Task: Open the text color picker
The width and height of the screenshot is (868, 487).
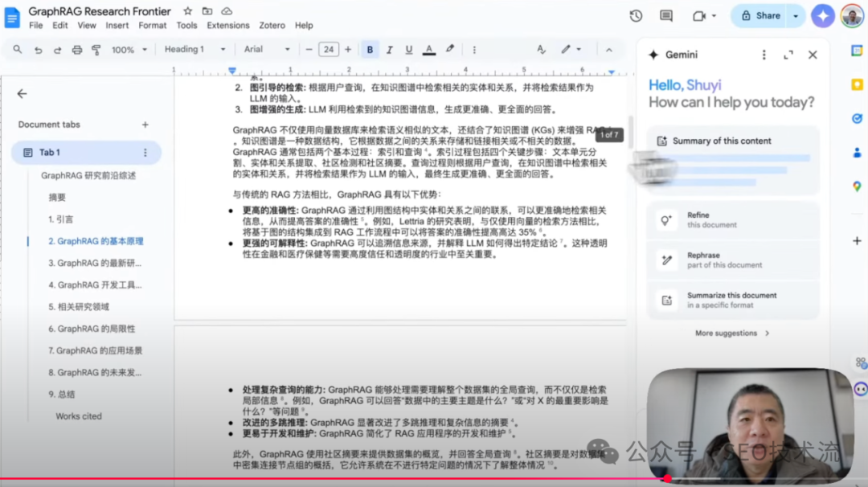Action: click(x=429, y=50)
